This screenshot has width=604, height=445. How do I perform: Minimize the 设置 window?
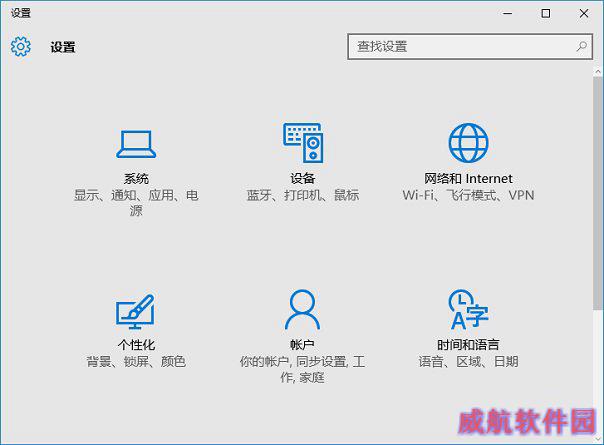tap(508, 13)
